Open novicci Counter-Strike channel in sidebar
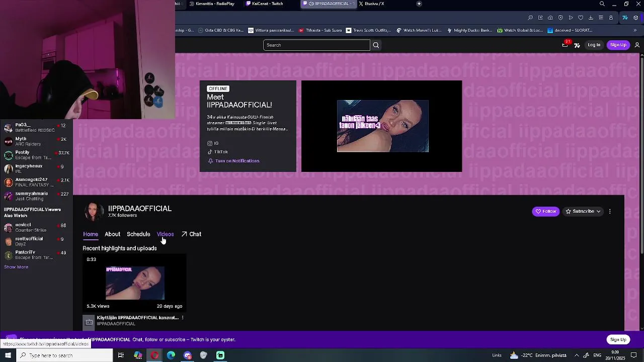644x362 pixels. tap(36, 227)
